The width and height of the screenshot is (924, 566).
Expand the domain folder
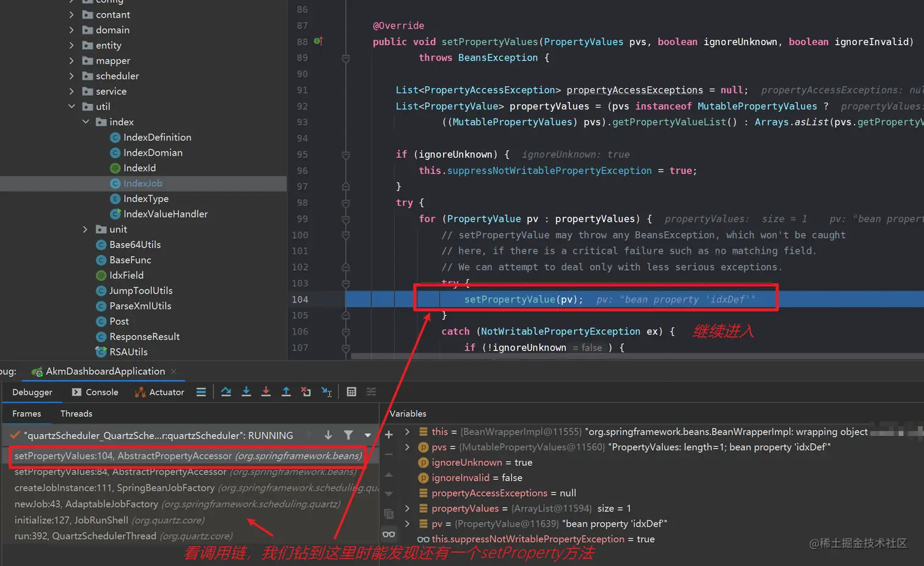tap(71, 30)
